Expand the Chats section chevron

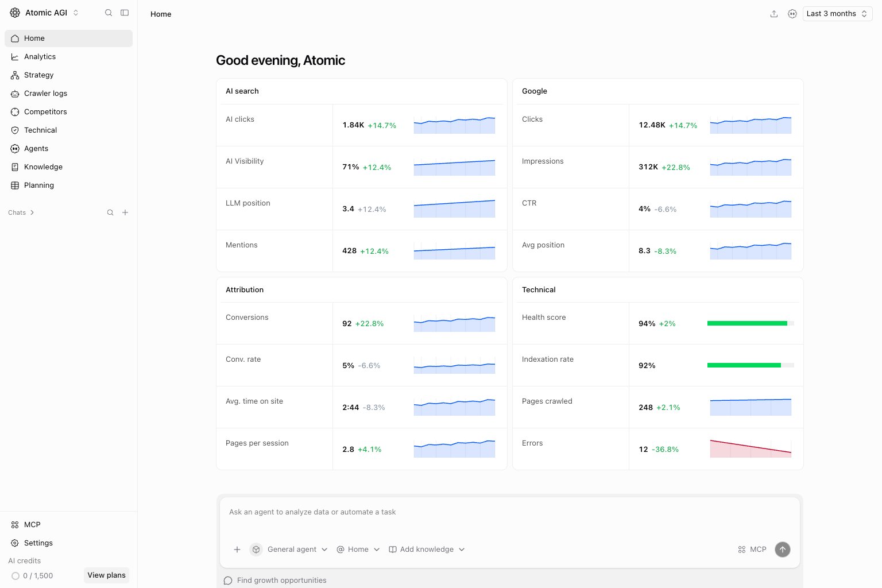[x=32, y=212]
